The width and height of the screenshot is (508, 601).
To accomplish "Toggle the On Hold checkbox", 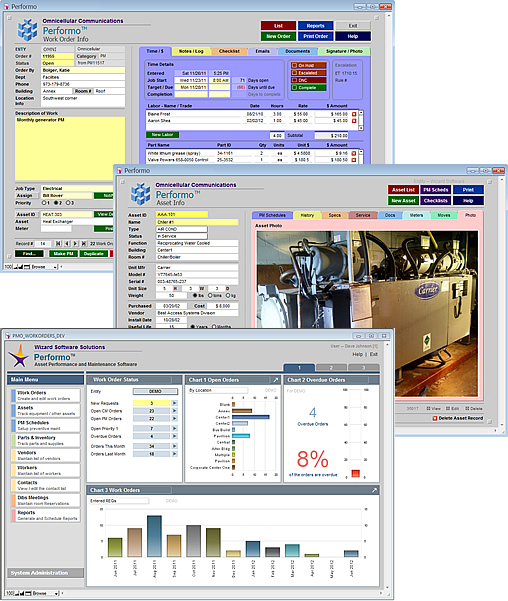I will pyautogui.click(x=294, y=66).
